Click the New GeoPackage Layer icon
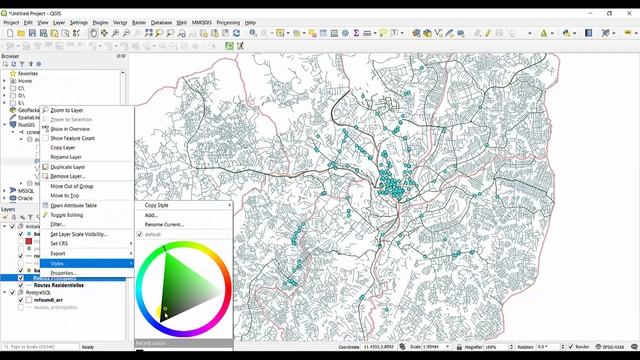Image resolution: width=640 pixels, height=360 pixels. [427, 33]
